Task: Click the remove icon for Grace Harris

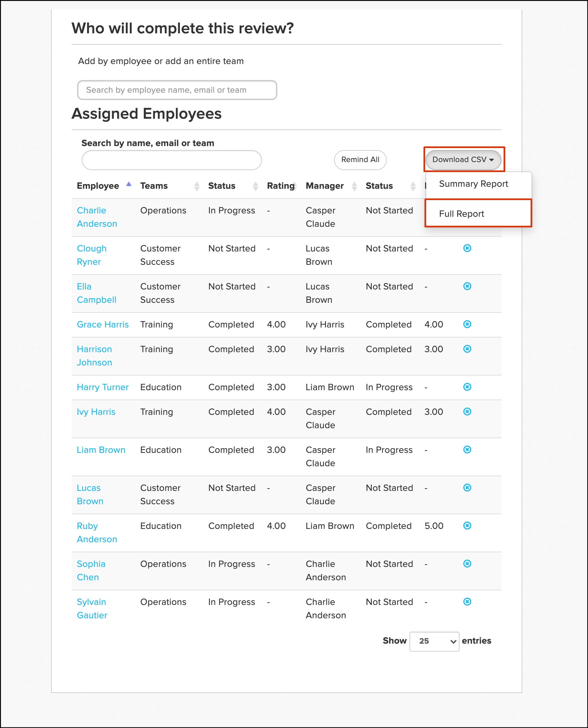Action: point(467,324)
